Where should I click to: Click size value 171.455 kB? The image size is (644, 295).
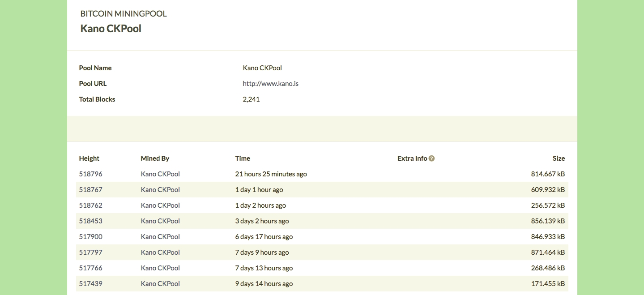coord(548,284)
